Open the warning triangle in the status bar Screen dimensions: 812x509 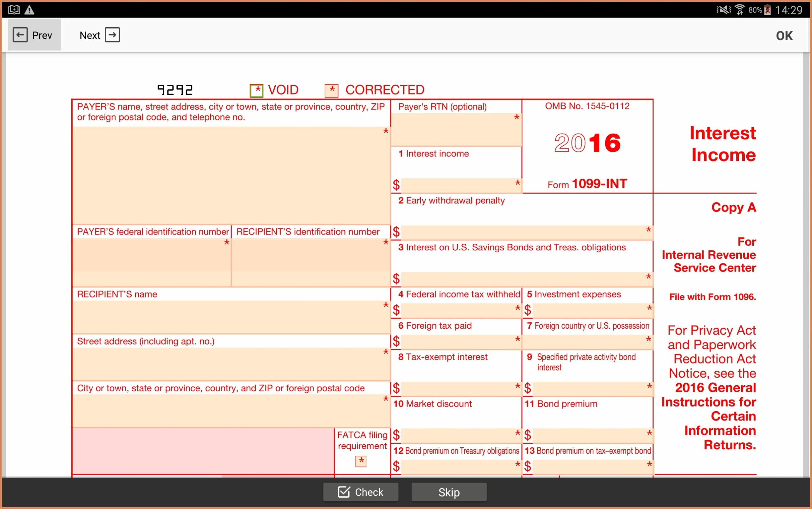click(x=29, y=10)
